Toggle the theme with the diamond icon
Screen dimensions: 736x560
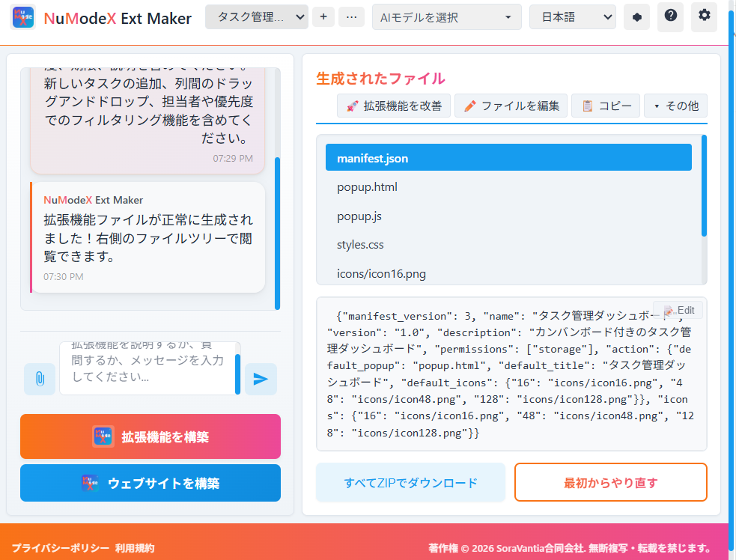point(636,16)
